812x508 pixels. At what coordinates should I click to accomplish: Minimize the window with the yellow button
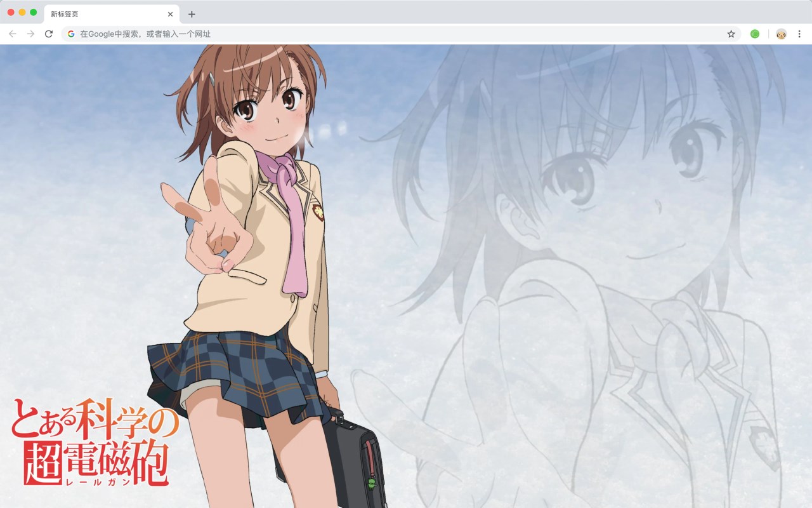pyautogui.click(x=22, y=12)
